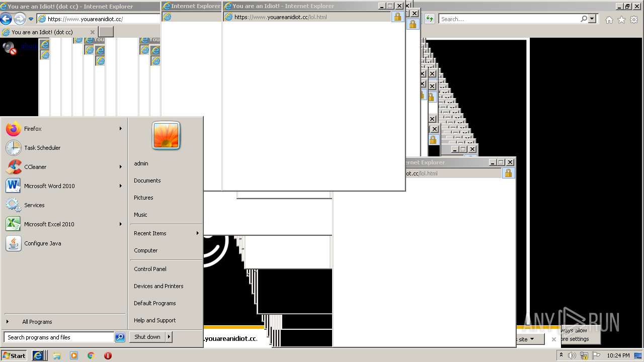
Task: Expand Microsoft Word 2010 recent files arrow
Action: pyautogui.click(x=121, y=186)
